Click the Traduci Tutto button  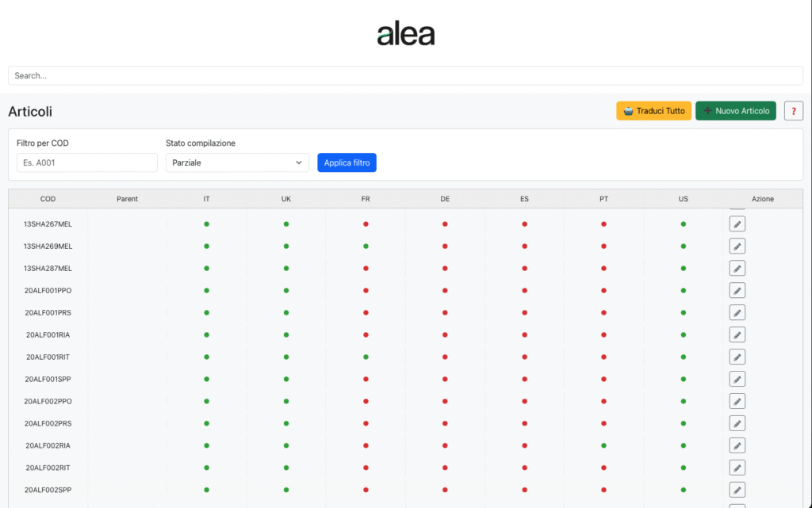coord(653,111)
